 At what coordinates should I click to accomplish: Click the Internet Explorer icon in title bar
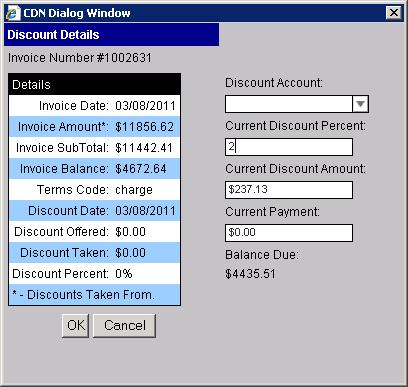point(13,13)
